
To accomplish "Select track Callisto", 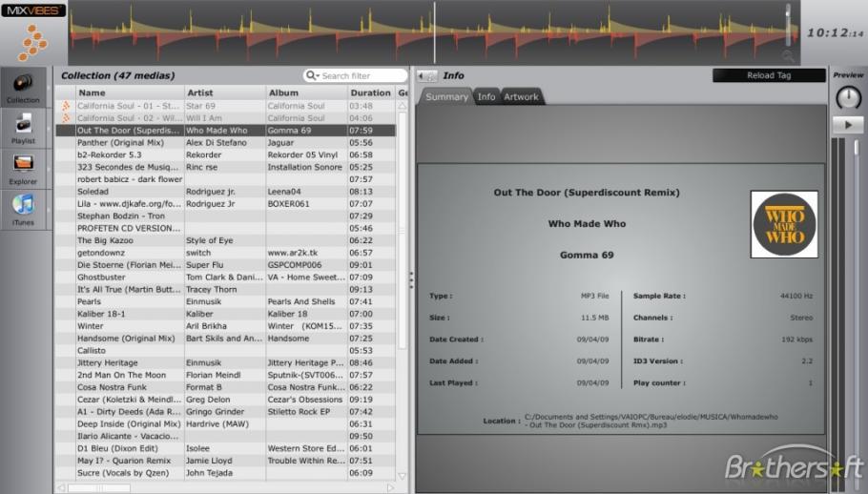I will 226,351.
